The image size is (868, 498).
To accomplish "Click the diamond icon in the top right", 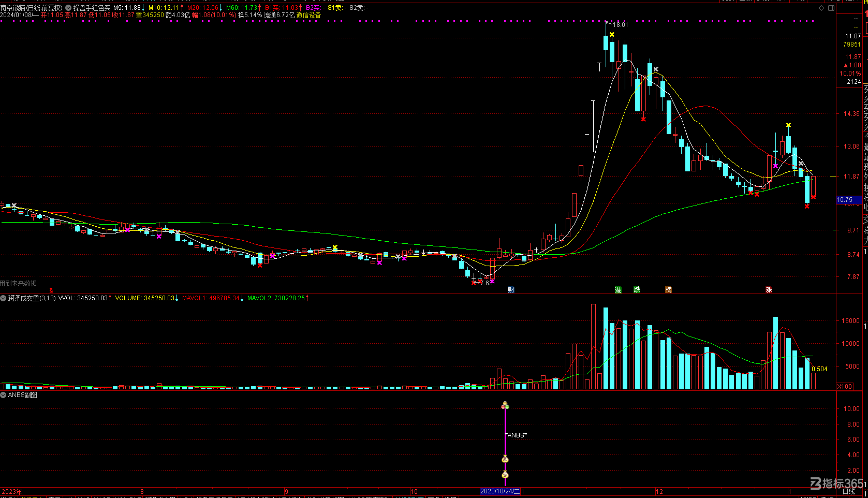I will point(821,8).
